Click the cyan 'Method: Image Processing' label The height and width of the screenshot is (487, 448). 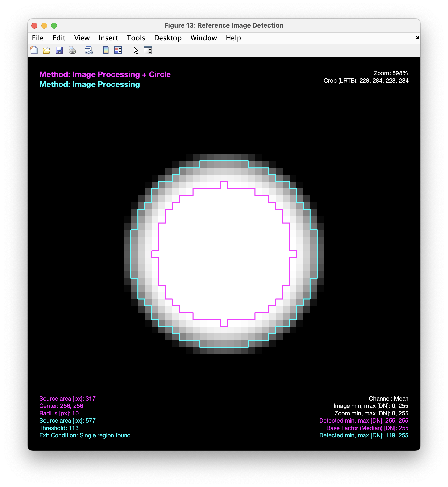coord(89,84)
